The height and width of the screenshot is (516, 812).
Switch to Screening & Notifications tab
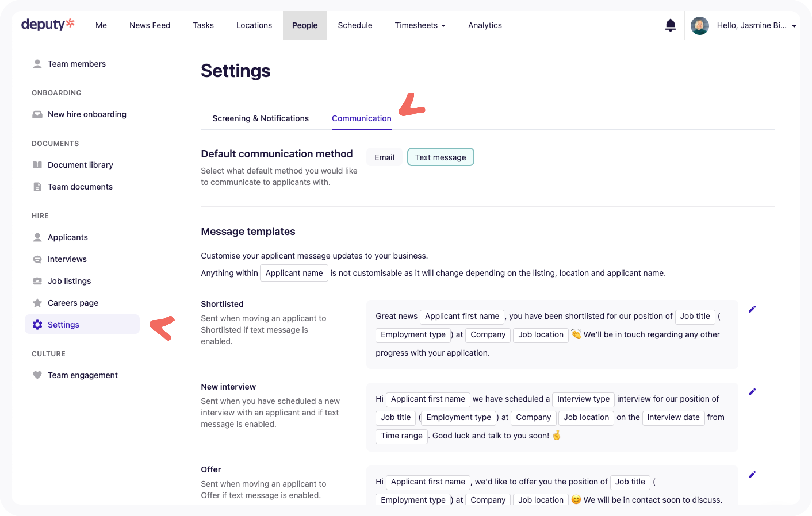(x=260, y=118)
